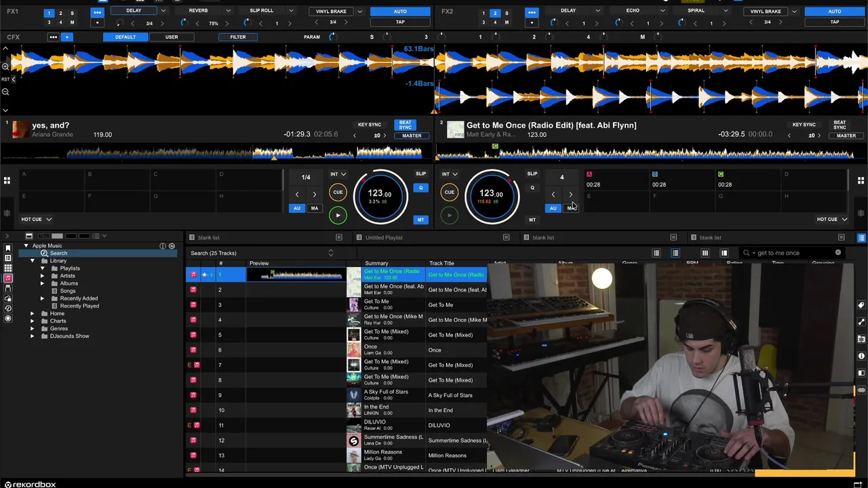868x488 pixels.
Task: Click deck 2 MASTER button
Action: point(846,136)
